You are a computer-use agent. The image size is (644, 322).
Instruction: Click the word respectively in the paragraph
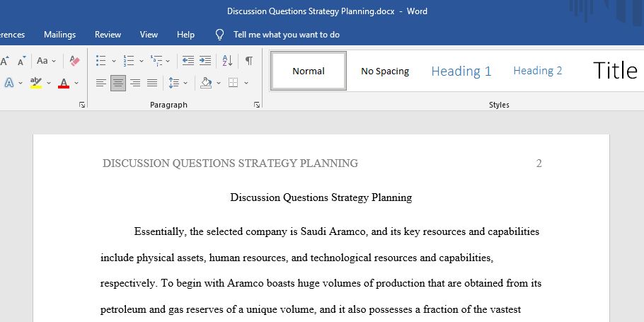(127, 283)
